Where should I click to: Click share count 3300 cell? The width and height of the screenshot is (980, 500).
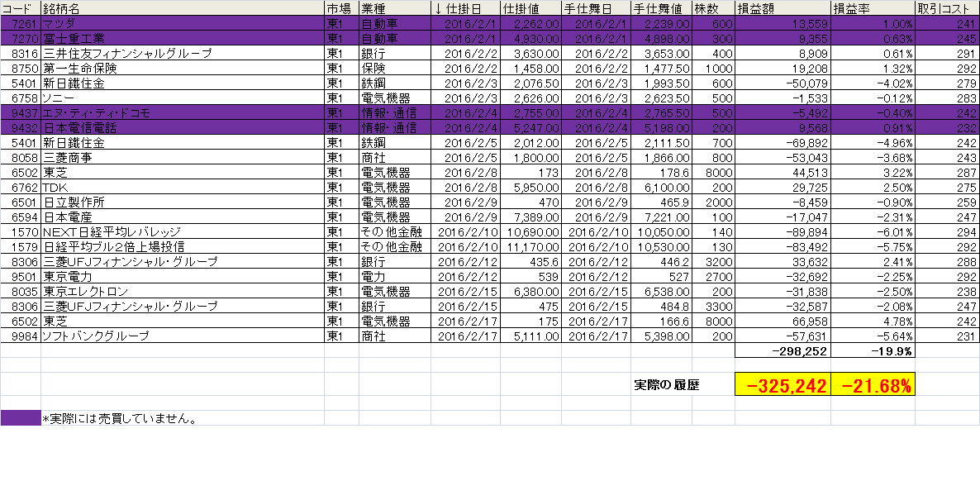point(713,307)
